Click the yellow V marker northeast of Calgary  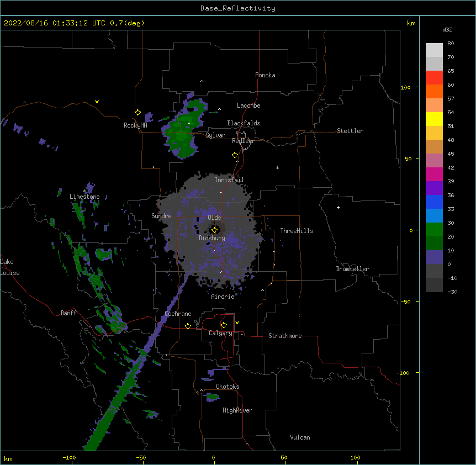tap(237, 323)
